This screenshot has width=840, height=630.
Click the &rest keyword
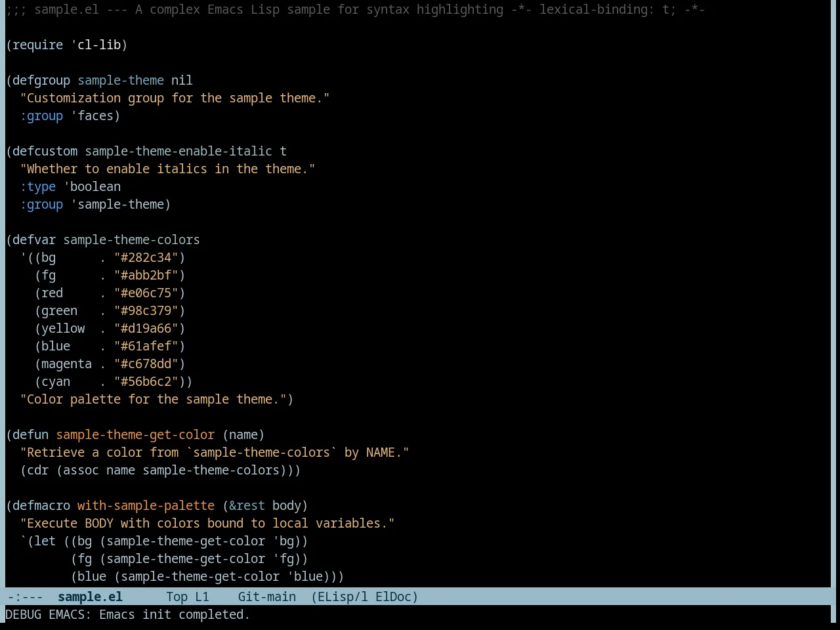tap(247, 505)
